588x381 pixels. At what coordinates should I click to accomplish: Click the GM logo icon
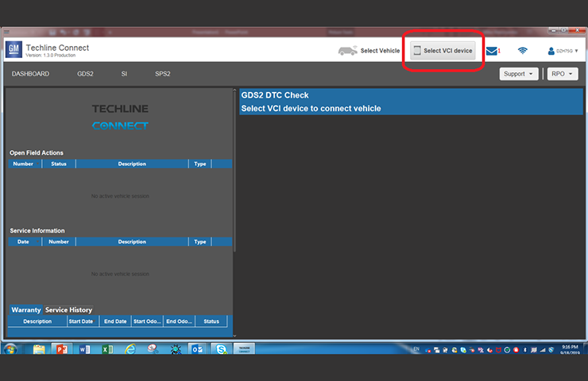pos(14,49)
